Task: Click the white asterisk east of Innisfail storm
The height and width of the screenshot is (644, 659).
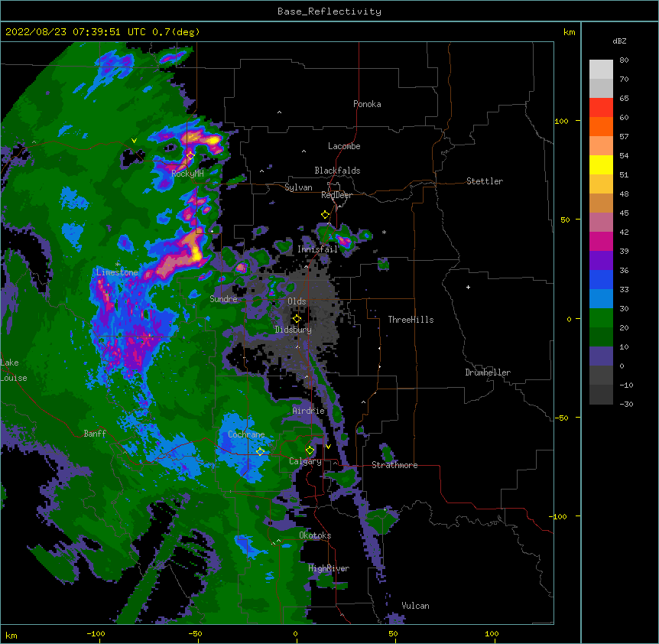Action: coord(384,232)
